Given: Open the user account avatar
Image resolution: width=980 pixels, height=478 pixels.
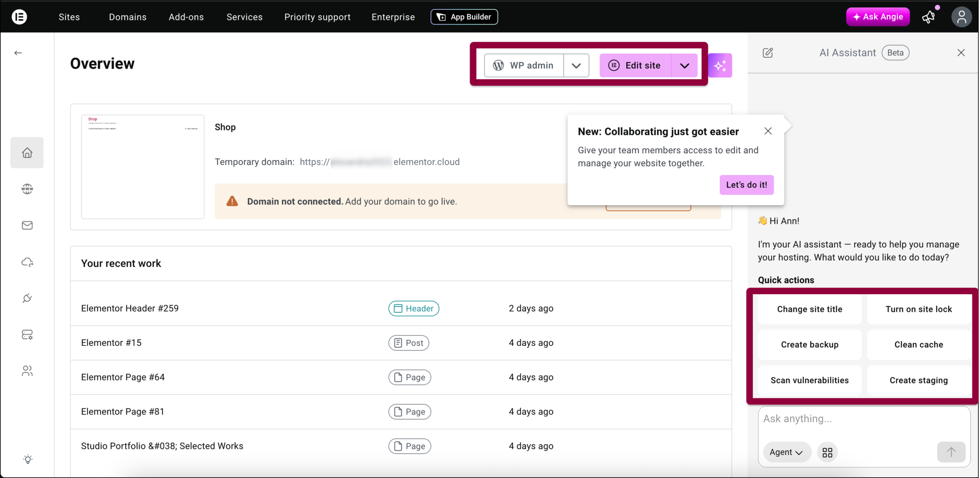Looking at the screenshot, I should 961,17.
